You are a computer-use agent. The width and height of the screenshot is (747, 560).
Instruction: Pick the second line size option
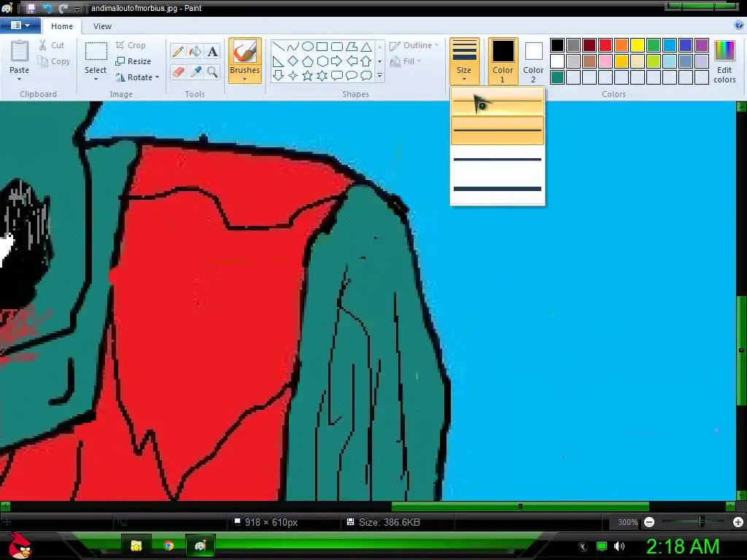(x=498, y=130)
